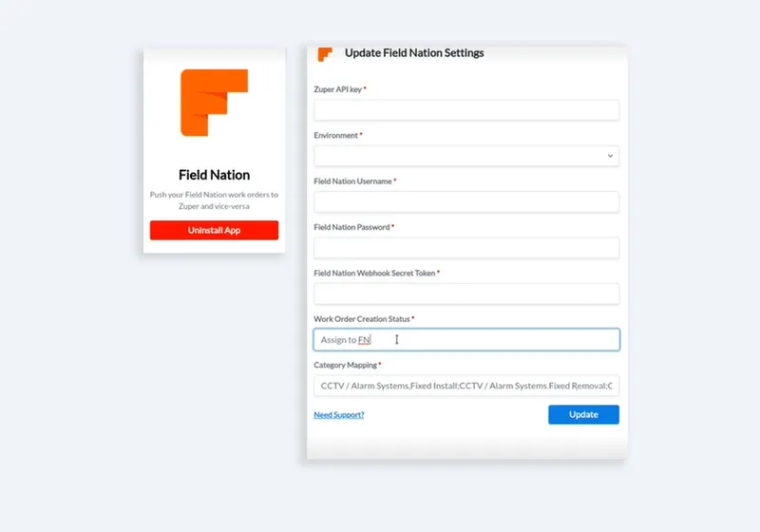Open the Need Support? link
The width and height of the screenshot is (760, 532).
click(x=339, y=415)
